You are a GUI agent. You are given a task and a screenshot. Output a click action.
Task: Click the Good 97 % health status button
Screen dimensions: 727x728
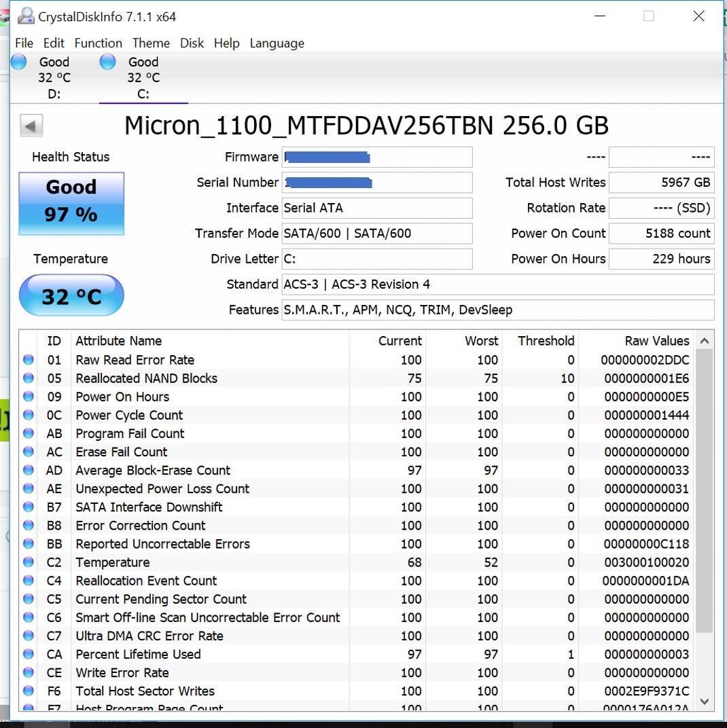tap(71, 203)
